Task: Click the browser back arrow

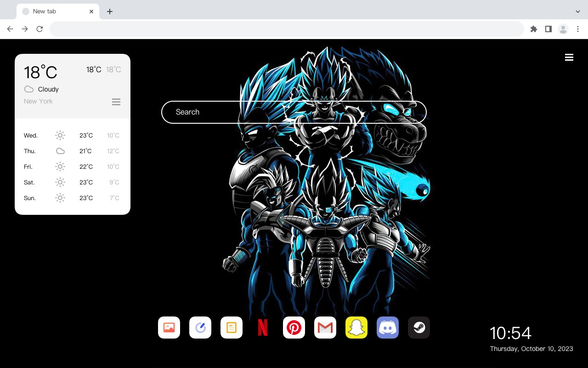Action: [10, 29]
